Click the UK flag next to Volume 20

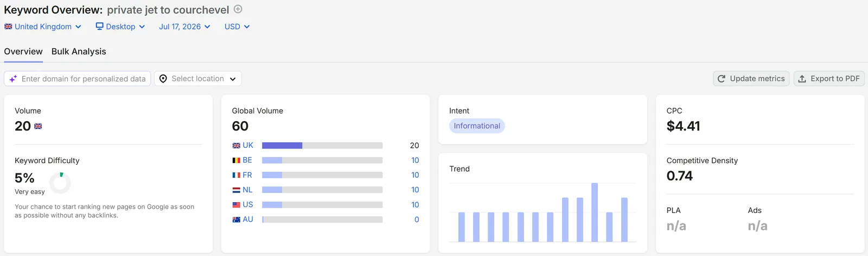38,126
